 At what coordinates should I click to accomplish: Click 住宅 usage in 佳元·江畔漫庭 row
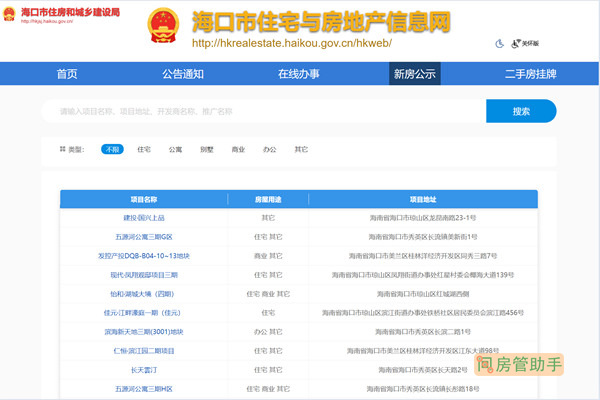pyautogui.click(x=268, y=313)
